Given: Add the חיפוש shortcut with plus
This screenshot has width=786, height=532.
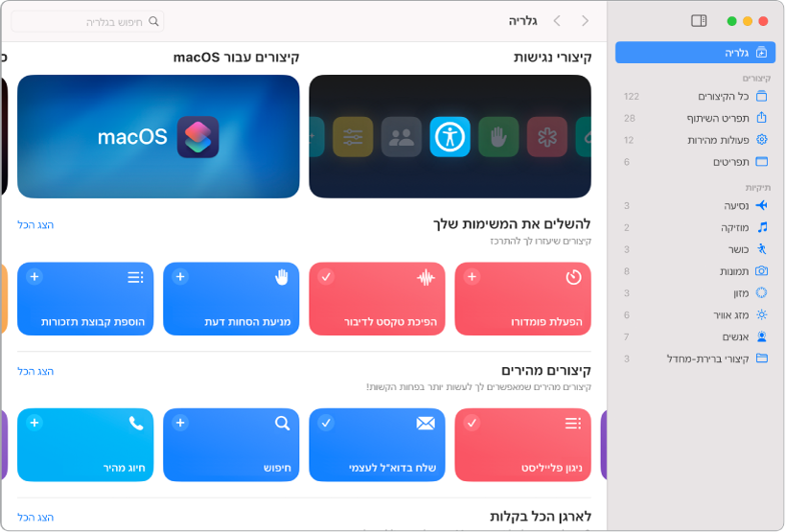Looking at the screenshot, I should (180, 423).
